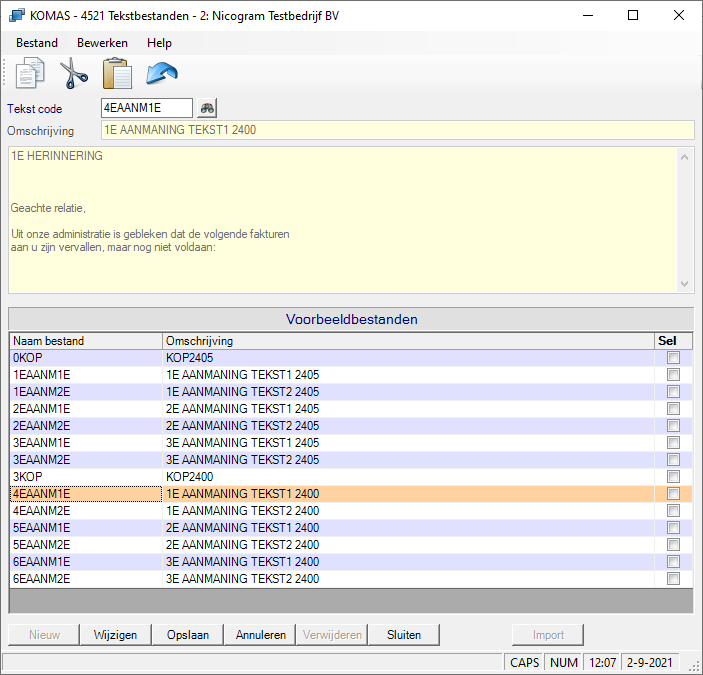
Task: Tick the Sel checkbox for 2EAANM2E
Action: [673, 426]
